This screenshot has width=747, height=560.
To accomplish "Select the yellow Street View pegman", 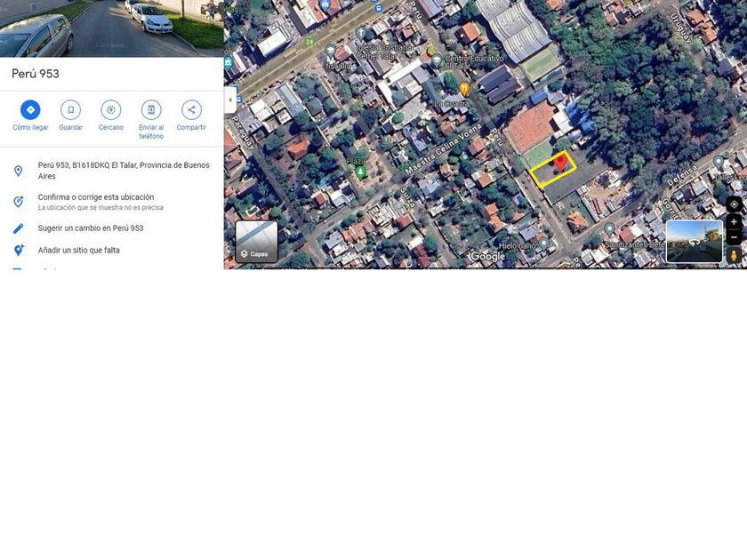I will [734, 255].
